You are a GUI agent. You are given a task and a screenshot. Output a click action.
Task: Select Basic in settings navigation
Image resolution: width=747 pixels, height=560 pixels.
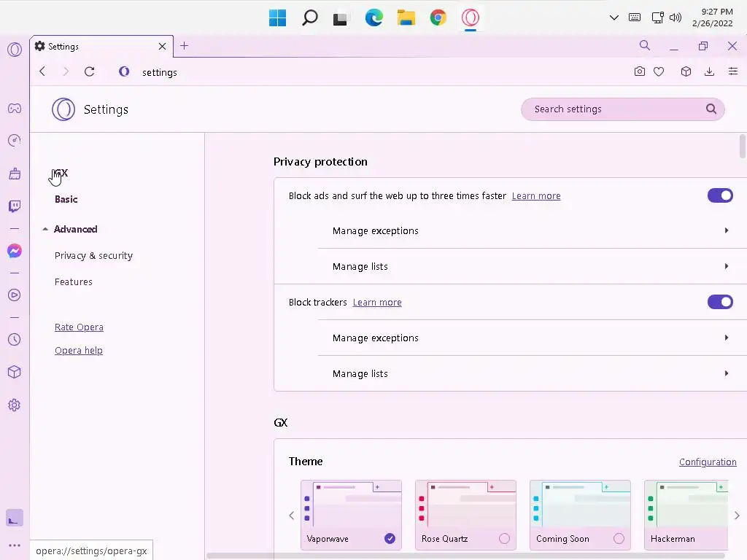(66, 199)
